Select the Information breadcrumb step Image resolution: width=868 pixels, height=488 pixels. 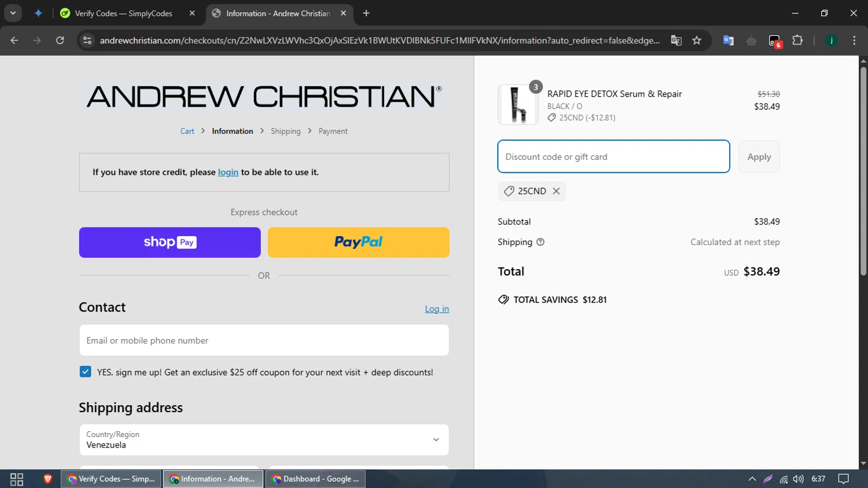tap(233, 131)
